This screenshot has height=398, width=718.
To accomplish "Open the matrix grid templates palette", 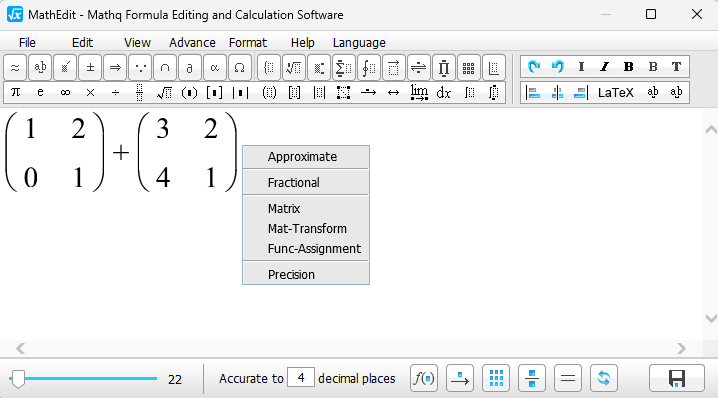I will (468, 68).
